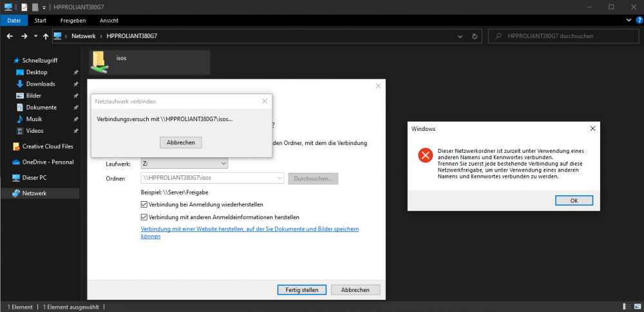
Task: Close the Windows error dialog with X
Action: point(592,128)
